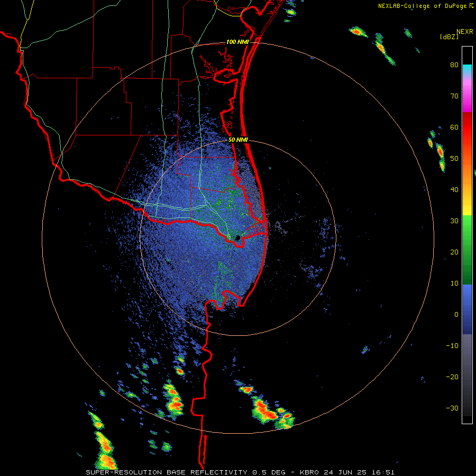Select the 100 NMI range ring label
The height and width of the screenshot is (476, 476).
coord(237,42)
